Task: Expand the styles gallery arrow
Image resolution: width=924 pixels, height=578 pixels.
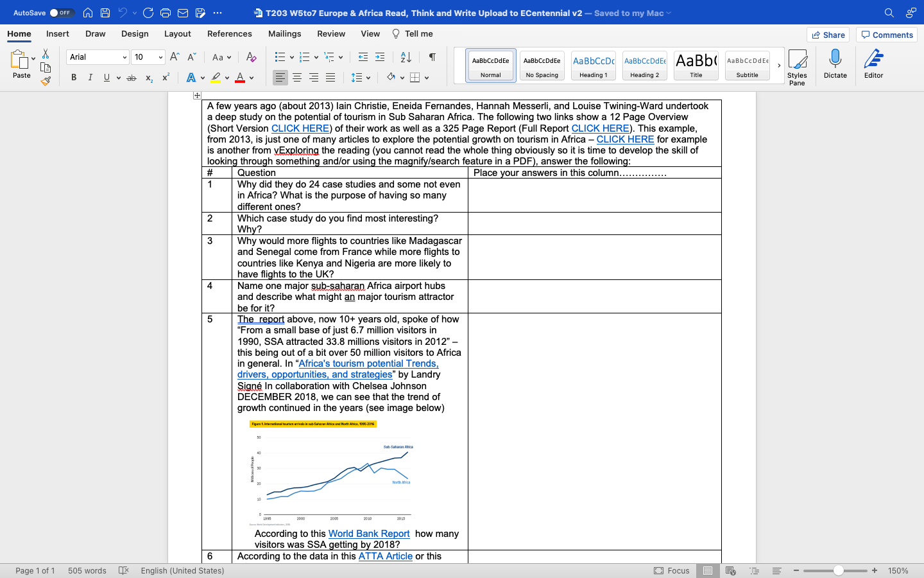Action: [x=779, y=66]
